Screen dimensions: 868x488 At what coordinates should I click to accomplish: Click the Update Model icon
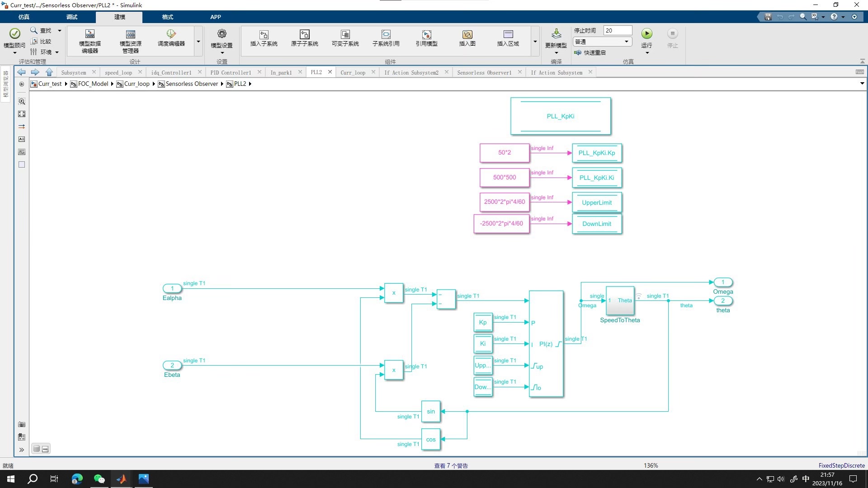(556, 34)
